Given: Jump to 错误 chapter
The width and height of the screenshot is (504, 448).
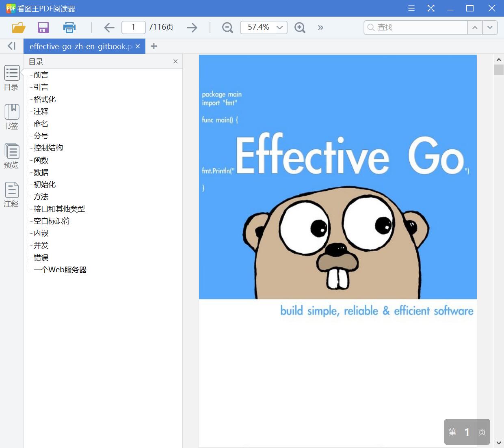Looking at the screenshot, I should click(x=41, y=258).
